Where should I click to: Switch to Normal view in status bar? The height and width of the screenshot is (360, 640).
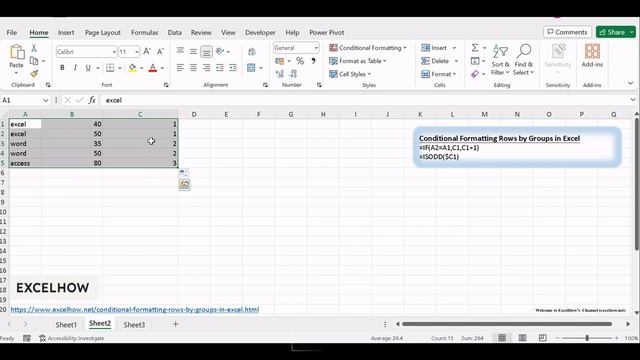[x=502, y=338]
